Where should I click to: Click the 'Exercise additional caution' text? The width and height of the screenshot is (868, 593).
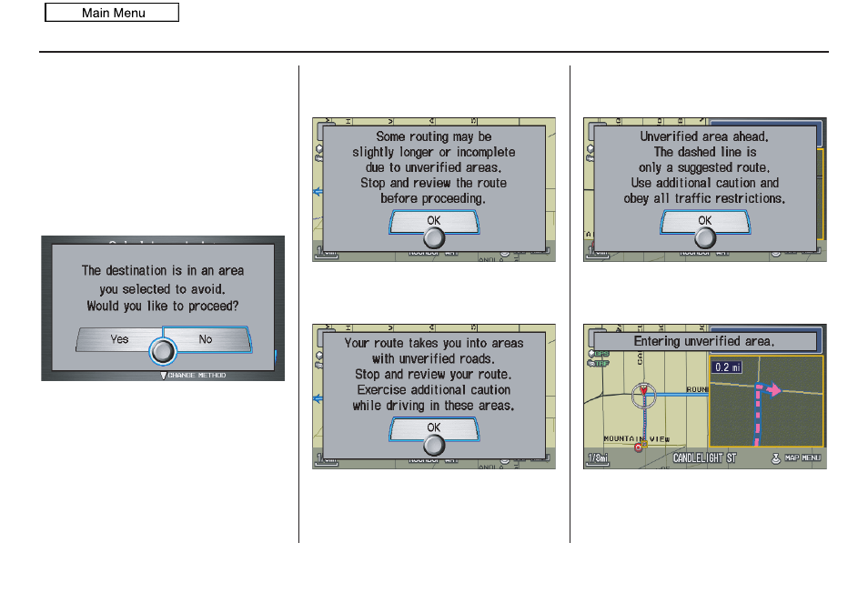(x=433, y=390)
